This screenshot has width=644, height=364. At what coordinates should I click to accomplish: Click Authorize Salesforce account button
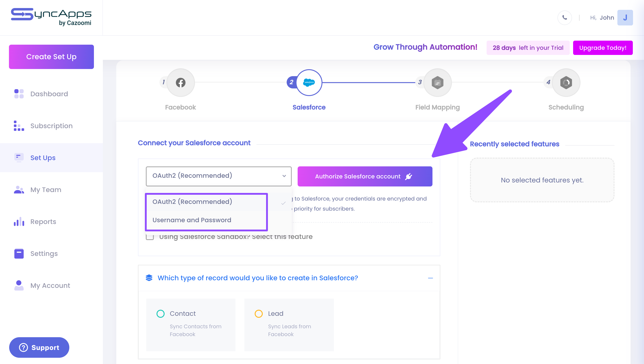(365, 176)
